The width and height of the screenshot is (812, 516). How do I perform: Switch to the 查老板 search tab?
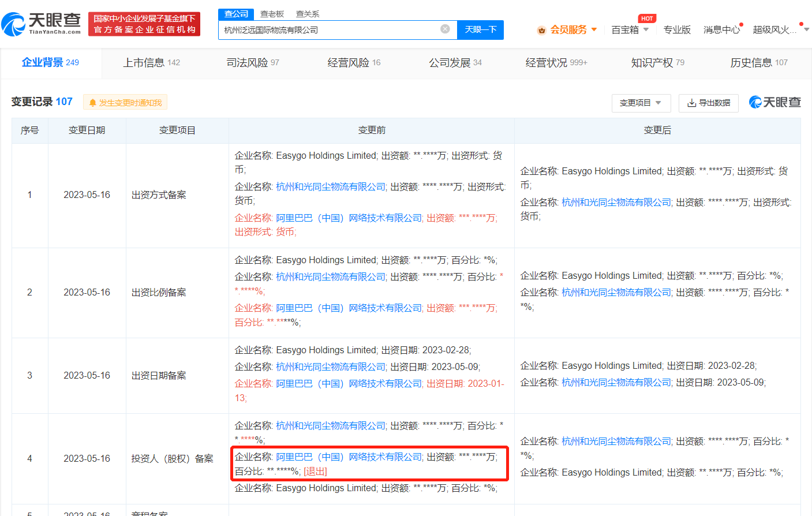tap(272, 14)
